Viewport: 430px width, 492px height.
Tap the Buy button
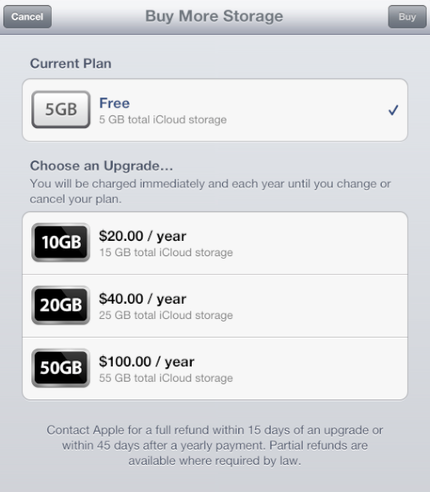[x=407, y=17]
